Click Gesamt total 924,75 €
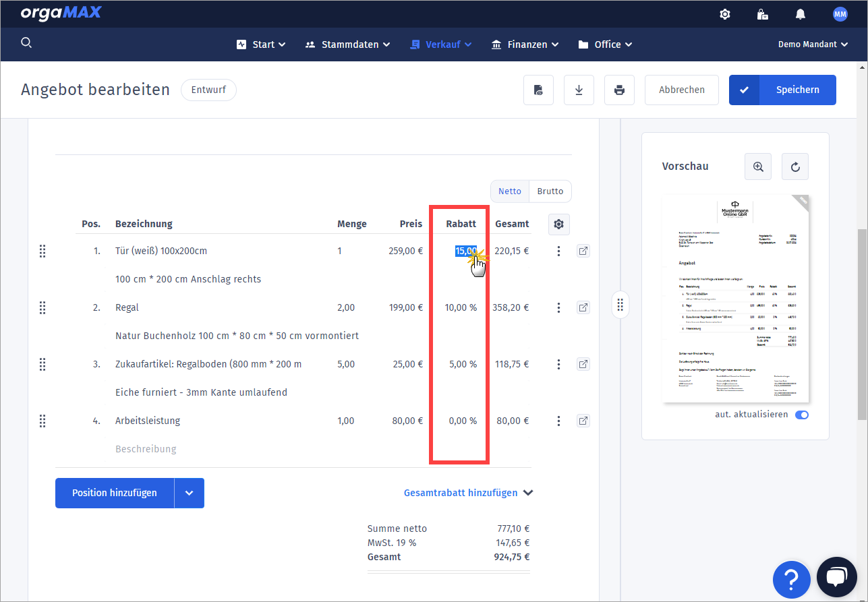The width and height of the screenshot is (868, 602). pyautogui.click(x=512, y=558)
